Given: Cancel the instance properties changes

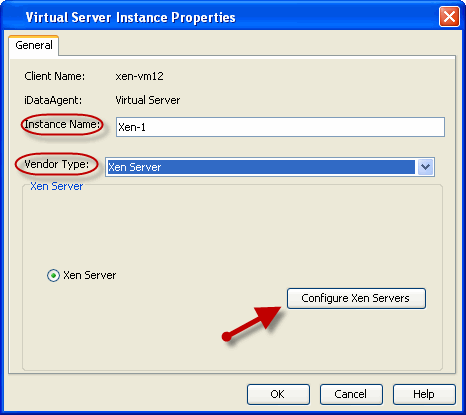Looking at the screenshot, I should tap(351, 394).
